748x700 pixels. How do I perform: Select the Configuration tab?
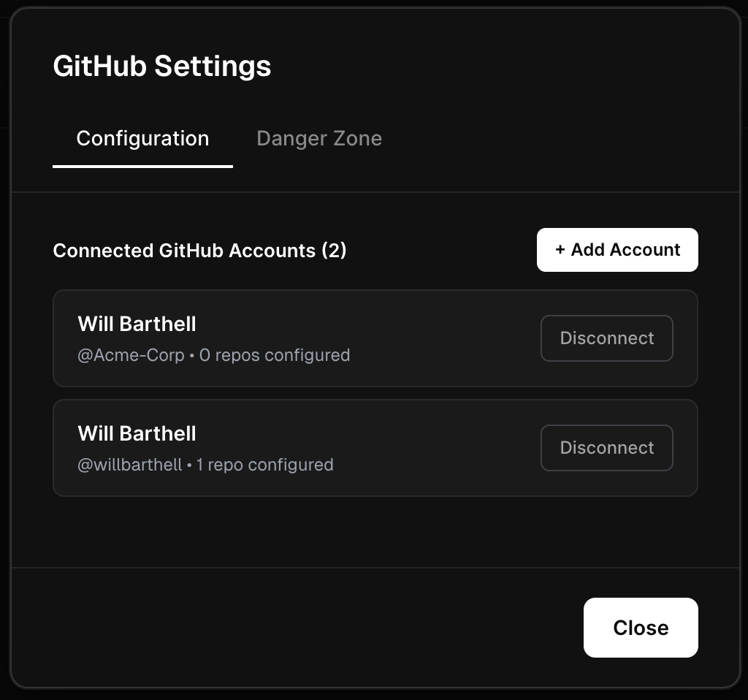(142, 138)
